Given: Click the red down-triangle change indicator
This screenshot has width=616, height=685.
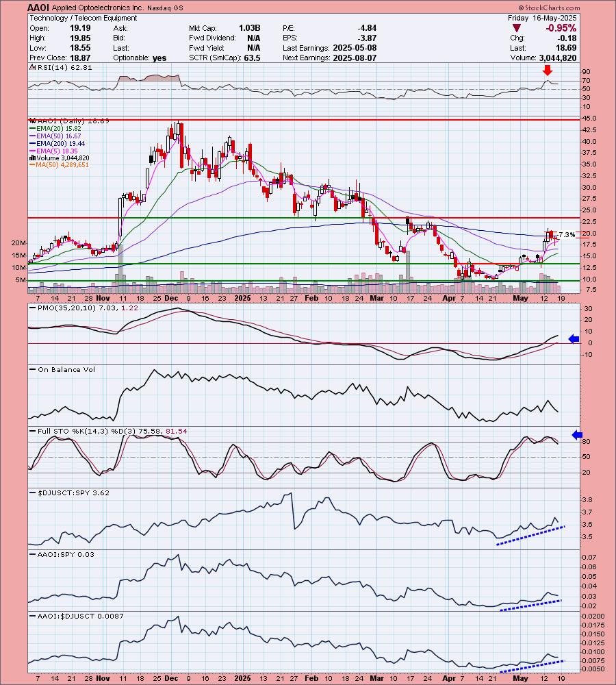Looking at the screenshot, I should point(517,28).
